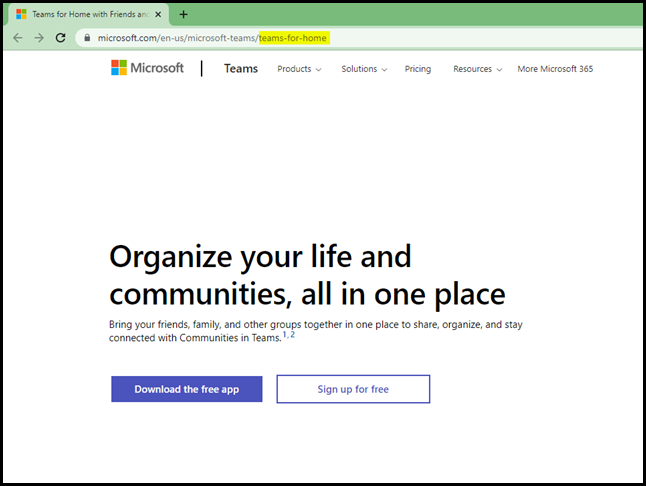The height and width of the screenshot is (486, 646).
Task: Expand the Solutions dropdown menu
Action: pos(365,69)
